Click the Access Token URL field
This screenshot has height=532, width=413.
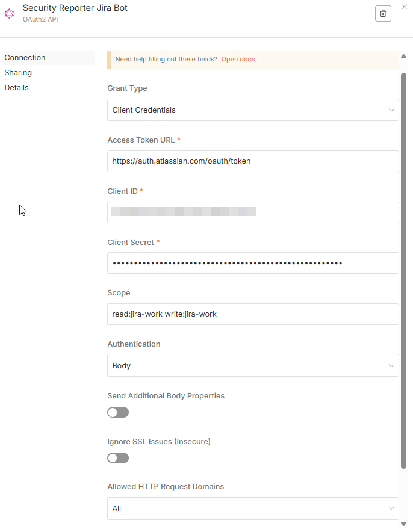click(253, 161)
